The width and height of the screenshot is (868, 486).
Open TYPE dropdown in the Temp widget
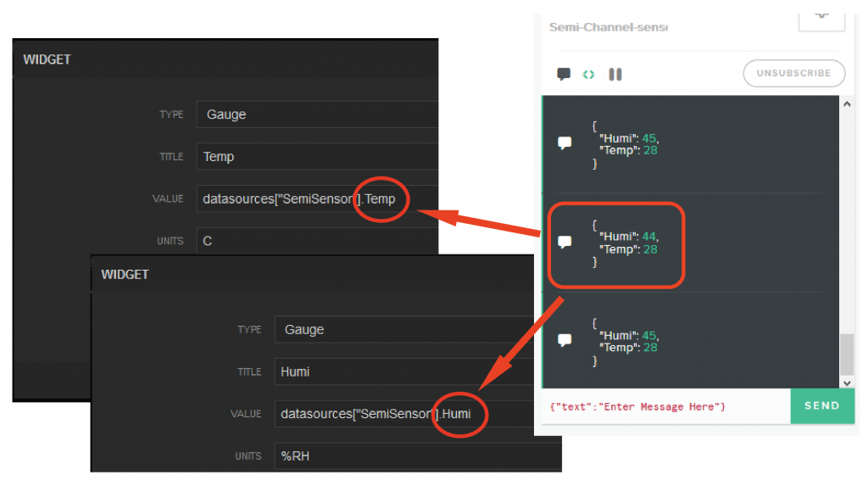tap(317, 115)
